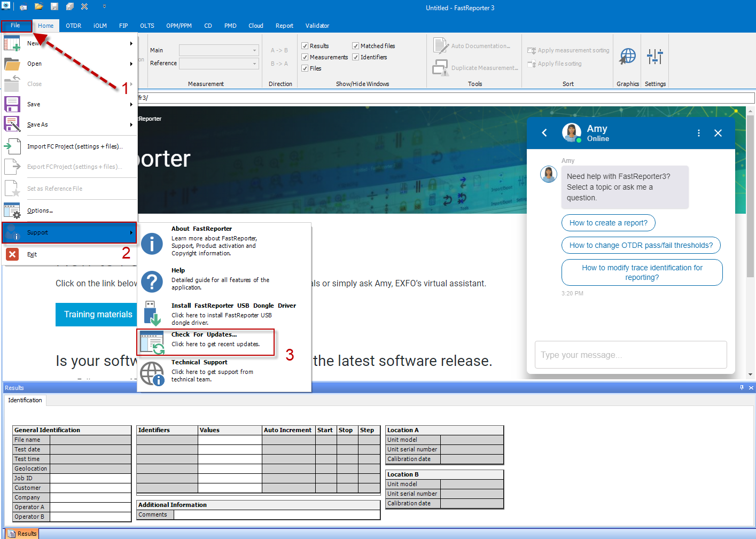Image resolution: width=756 pixels, height=539 pixels.
Task: Expand the quick access toolbar customize arrow
Action: (104, 7)
